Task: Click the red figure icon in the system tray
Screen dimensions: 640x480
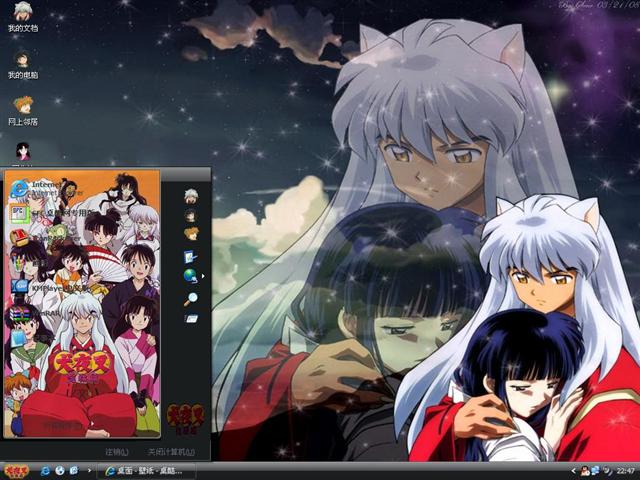Action: (x=585, y=471)
